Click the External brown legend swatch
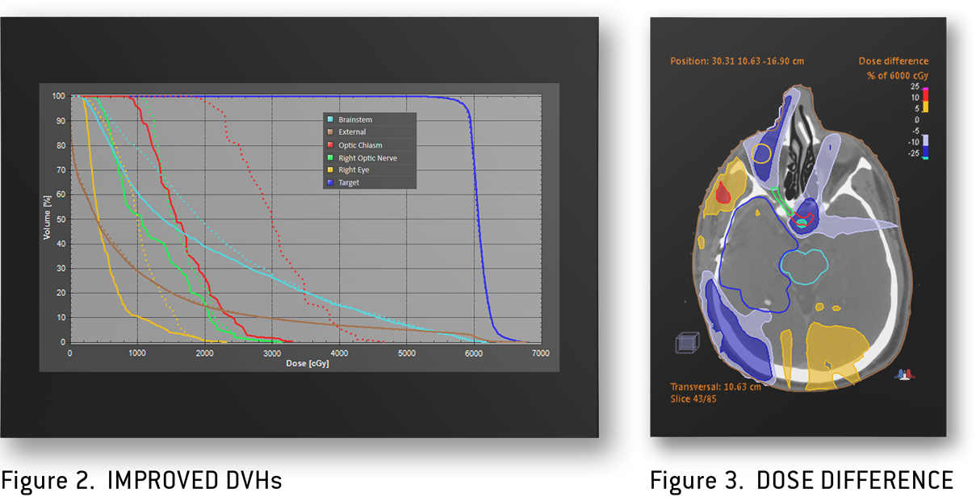 click(329, 132)
